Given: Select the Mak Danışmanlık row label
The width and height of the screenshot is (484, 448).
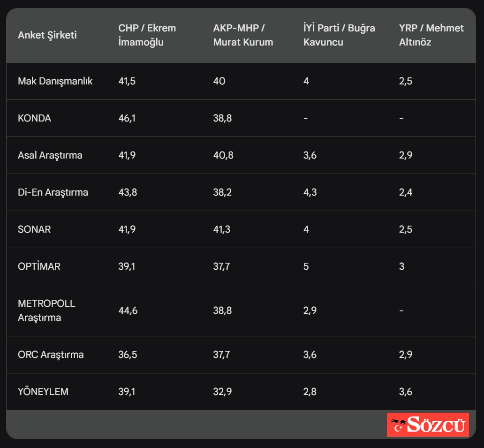Looking at the screenshot, I should 55,81.
